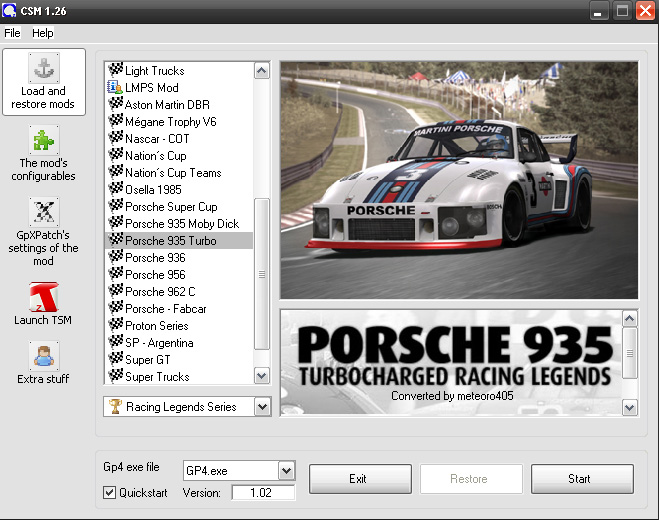Close the CSM 1.26 window

point(645,10)
